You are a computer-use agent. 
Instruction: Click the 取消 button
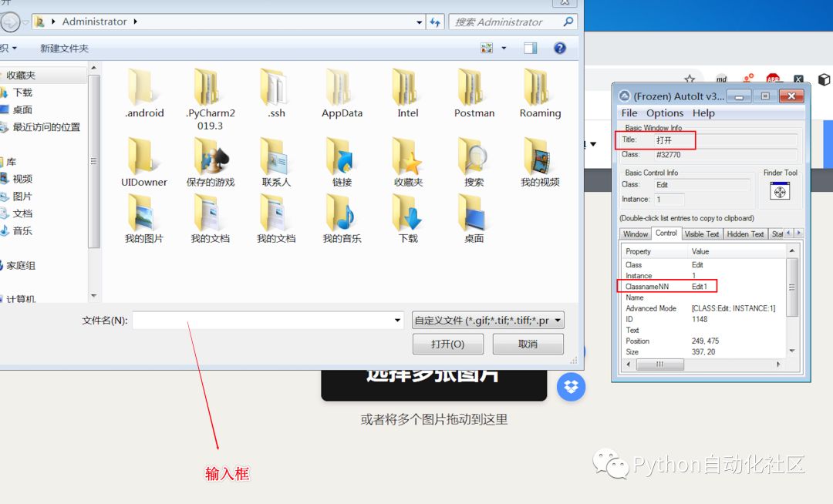(x=528, y=344)
